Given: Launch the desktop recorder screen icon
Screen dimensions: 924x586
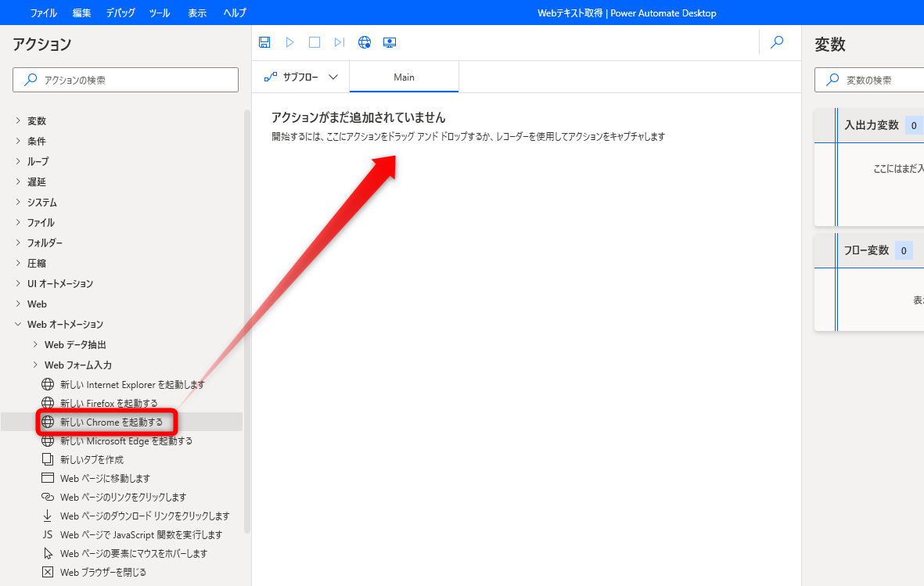Looking at the screenshot, I should pyautogui.click(x=389, y=42).
